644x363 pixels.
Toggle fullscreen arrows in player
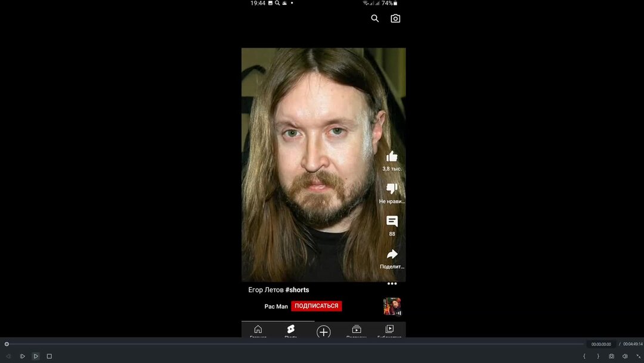pos(639,356)
